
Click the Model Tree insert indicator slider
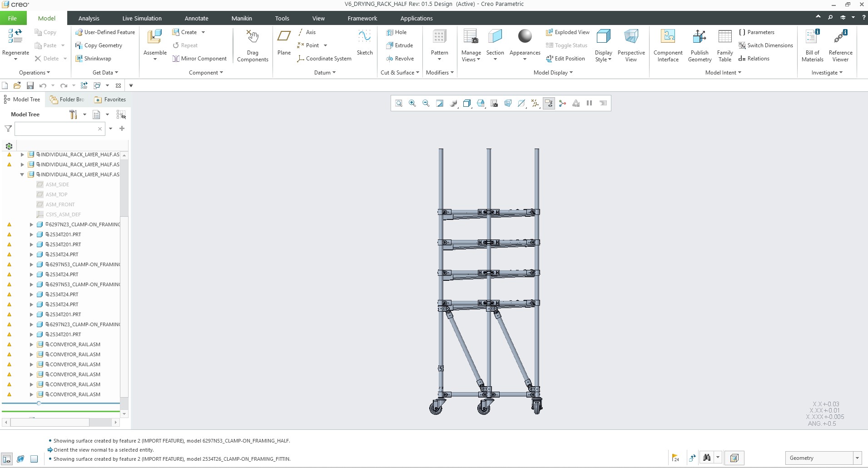[39, 403]
